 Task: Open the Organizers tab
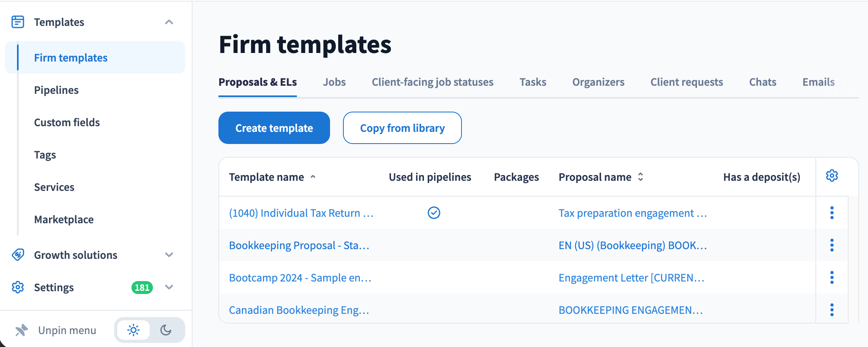pos(598,82)
